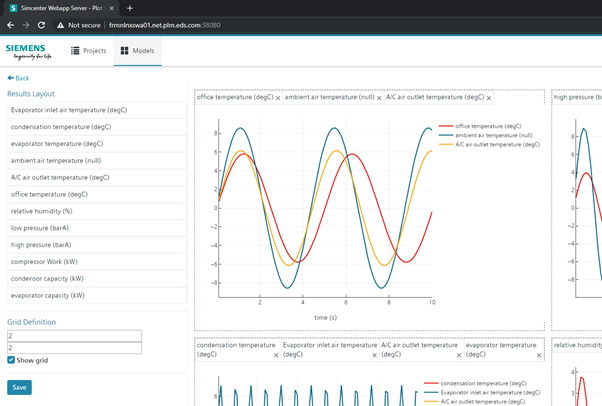602x406 pixels.
Task: Click the relative humidity tag in lower right plot
Action: (577, 345)
